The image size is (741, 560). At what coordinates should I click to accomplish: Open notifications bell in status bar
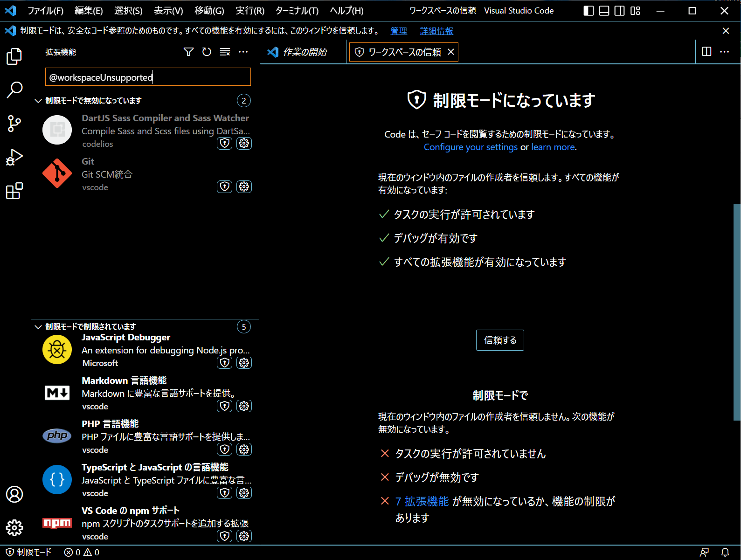[x=725, y=553]
